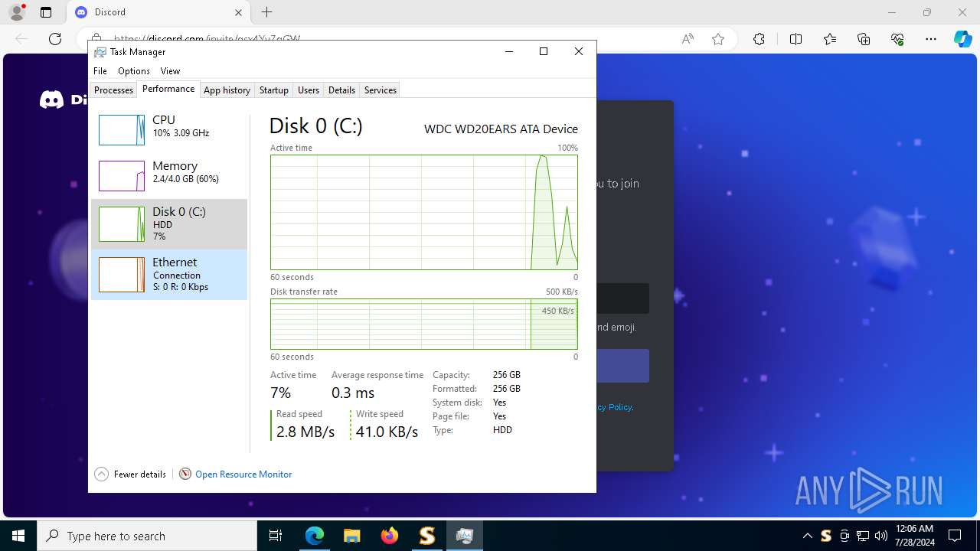Open the Options menu in Task Manager

(134, 71)
